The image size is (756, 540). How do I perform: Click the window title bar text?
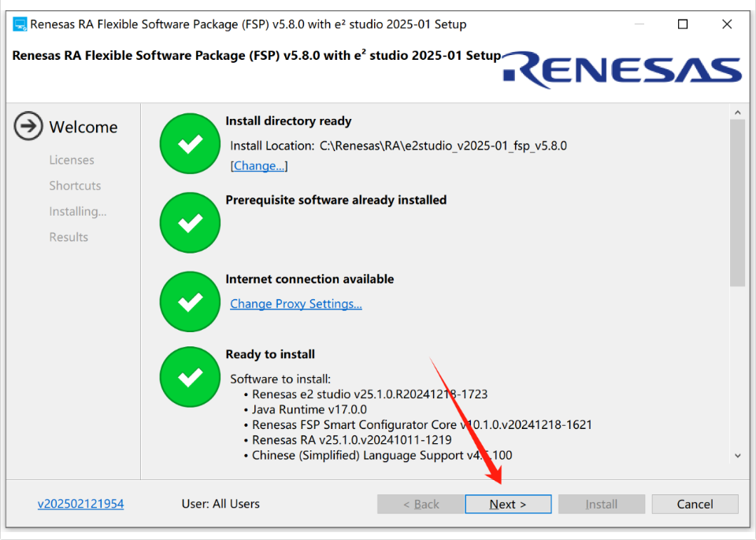pos(248,24)
